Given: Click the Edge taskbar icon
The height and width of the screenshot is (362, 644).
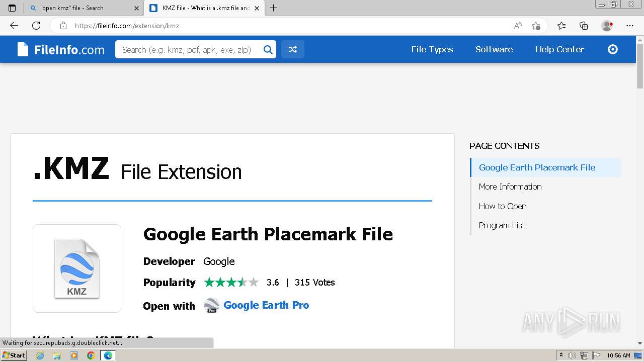Looking at the screenshot, I should [x=108, y=355].
